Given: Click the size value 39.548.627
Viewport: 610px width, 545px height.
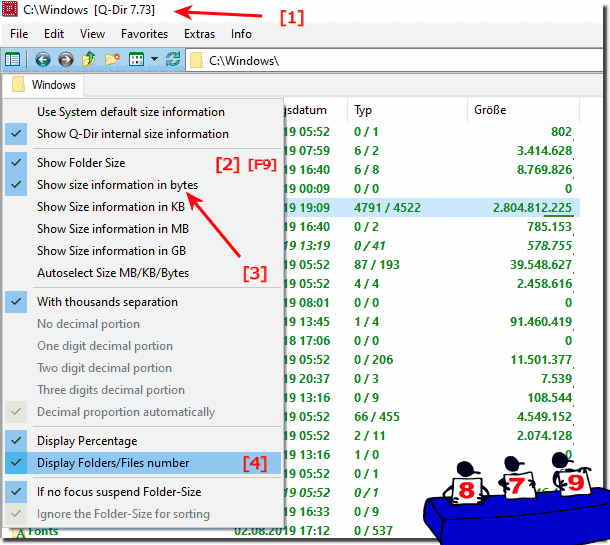Looking at the screenshot, I should click(541, 265).
